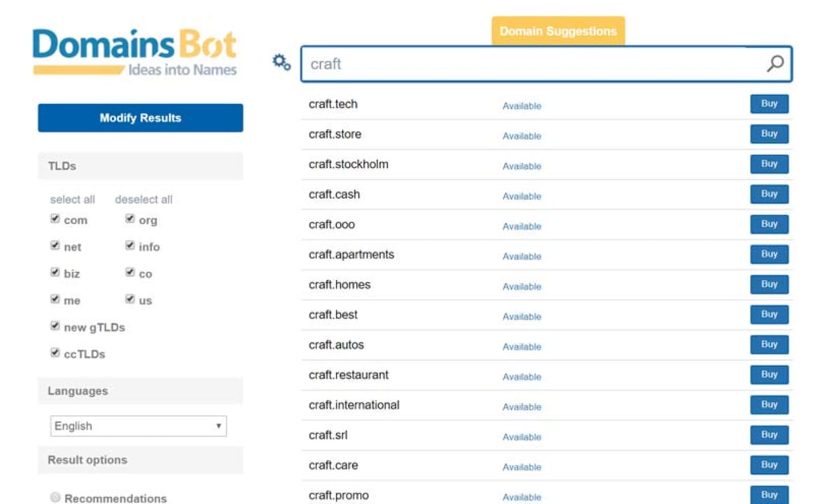Buy the craft.ooo domain
The height and width of the screenshot is (504, 840).
[769, 224]
